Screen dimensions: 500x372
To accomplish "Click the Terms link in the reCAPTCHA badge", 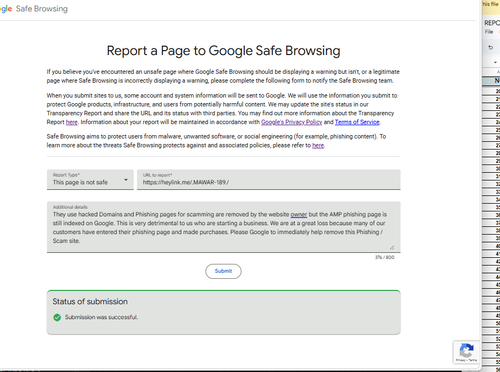I will point(473,360).
